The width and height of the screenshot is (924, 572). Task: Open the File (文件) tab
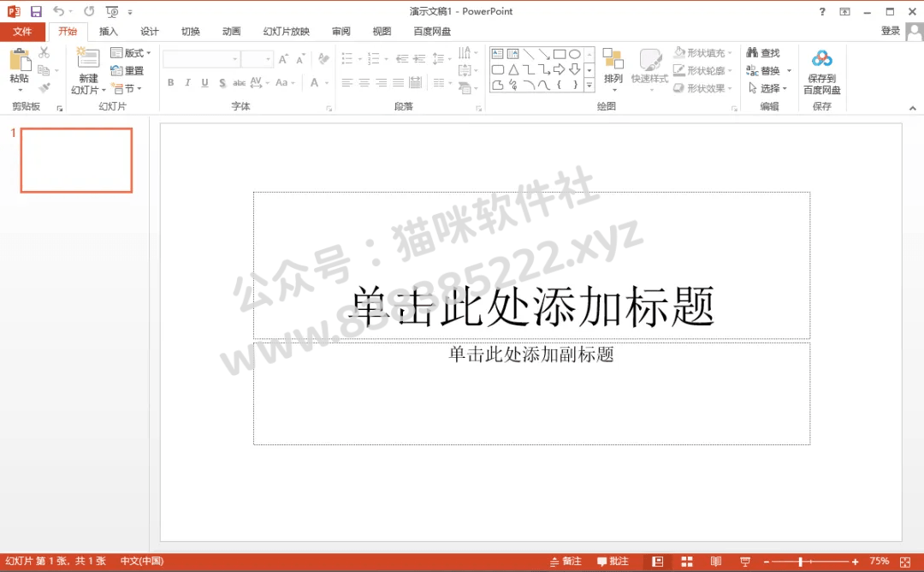tap(22, 31)
